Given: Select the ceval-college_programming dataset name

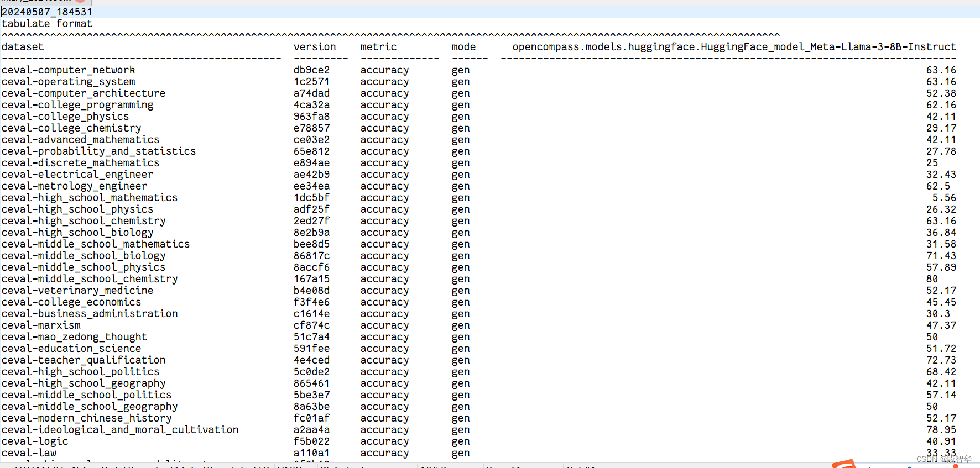Looking at the screenshot, I should (x=77, y=105).
